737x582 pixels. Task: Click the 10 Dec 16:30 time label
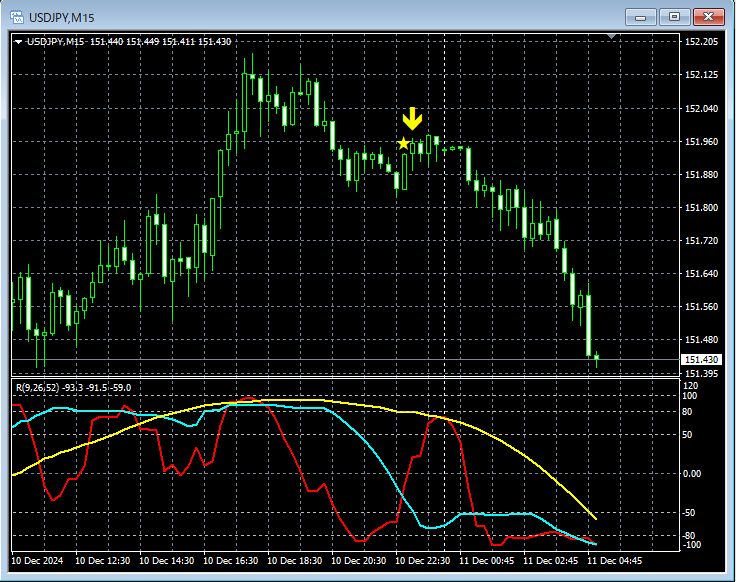[x=230, y=561]
